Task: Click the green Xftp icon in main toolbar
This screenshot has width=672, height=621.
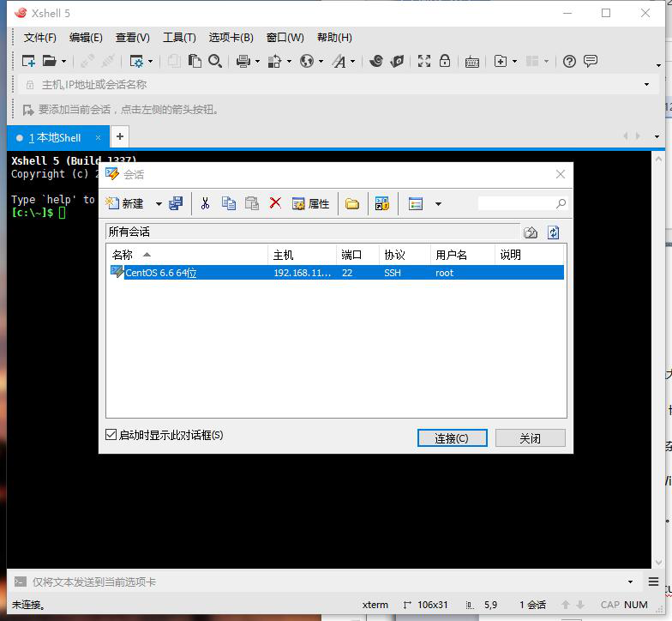Action: tap(398, 61)
